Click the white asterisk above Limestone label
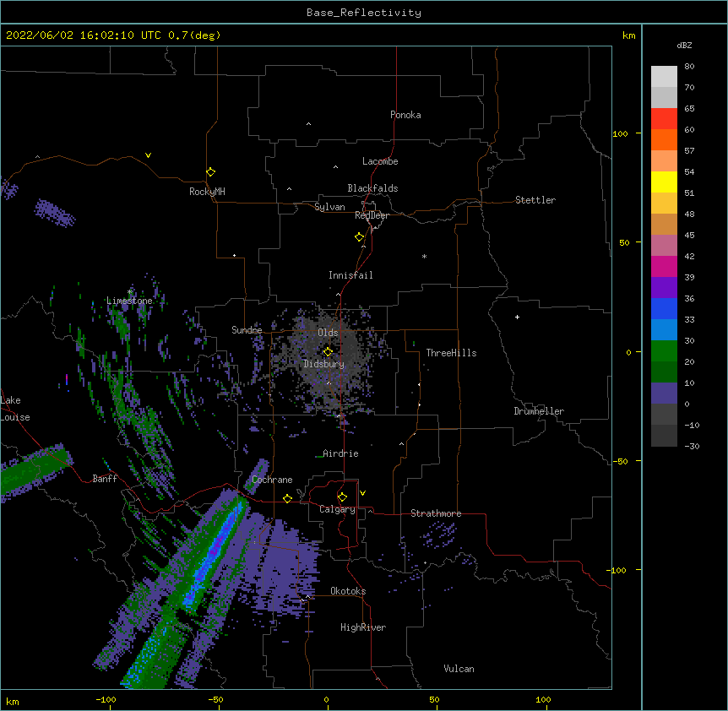This screenshot has height=711, width=728. point(129,292)
